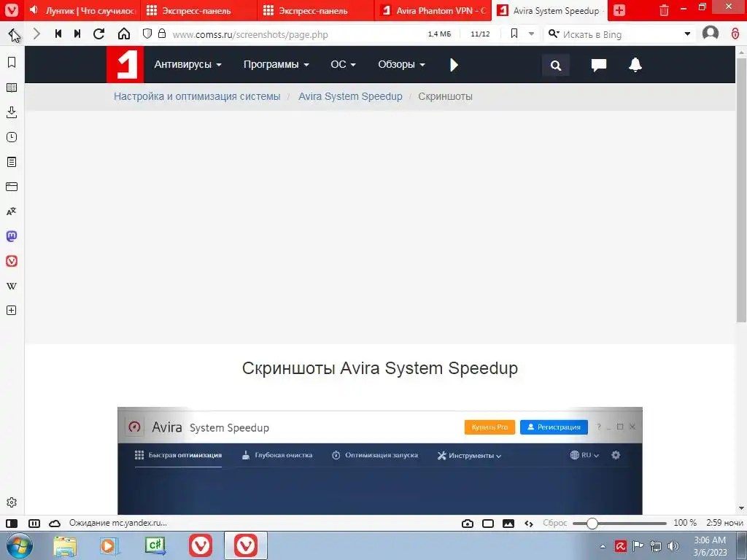Go back to the previous page
This screenshot has height=560, width=747.
(x=14, y=34)
